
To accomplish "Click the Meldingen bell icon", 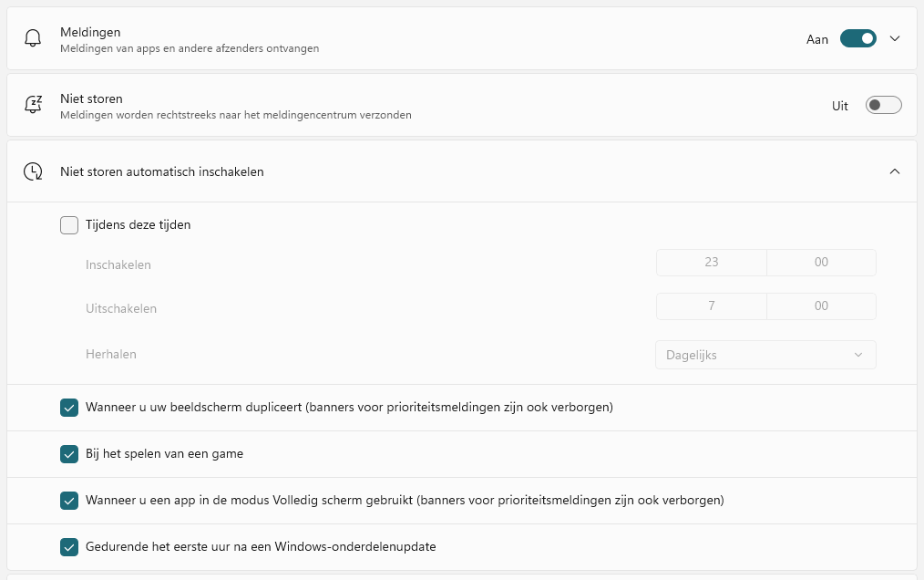I will [x=33, y=39].
